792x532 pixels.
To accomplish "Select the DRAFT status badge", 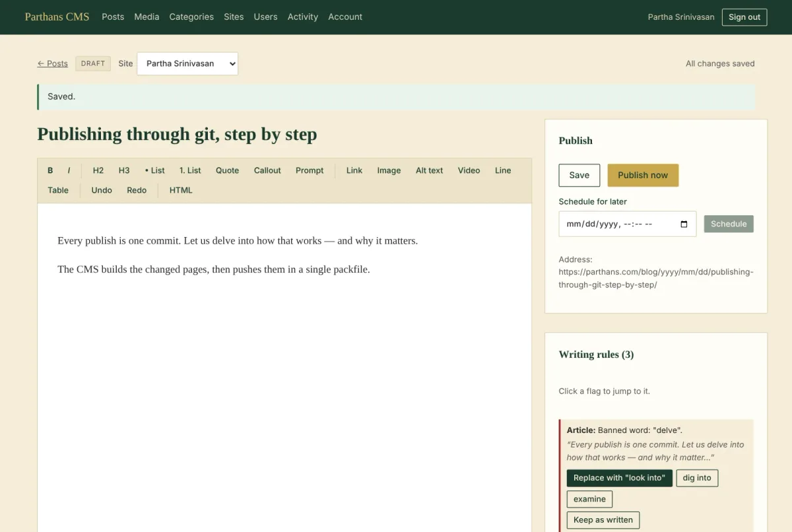I will coord(93,63).
